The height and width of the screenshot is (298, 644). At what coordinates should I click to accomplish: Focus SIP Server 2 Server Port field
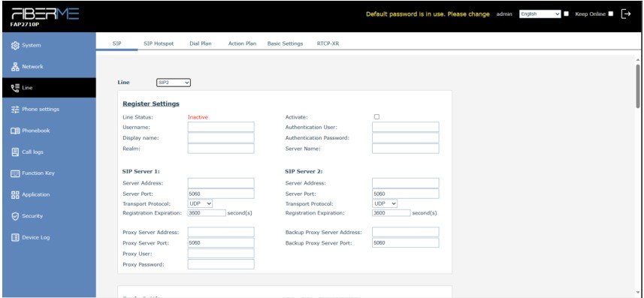click(x=405, y=194)
